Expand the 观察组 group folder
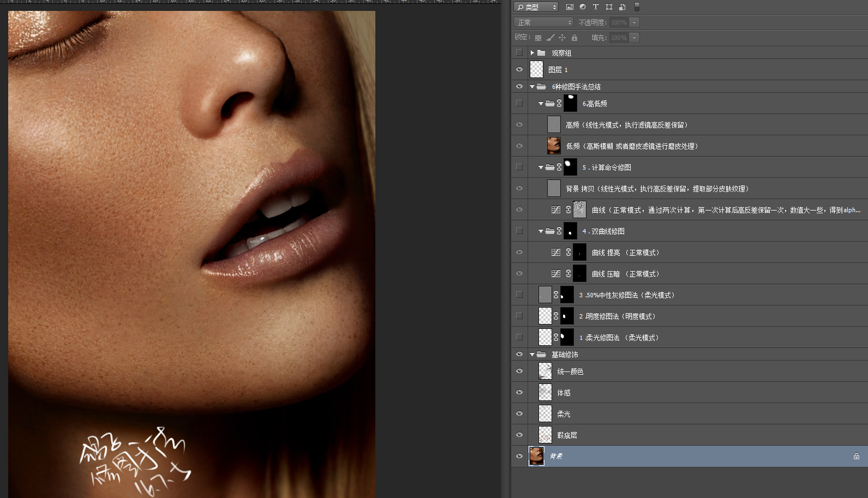 (x=532, y=53)
